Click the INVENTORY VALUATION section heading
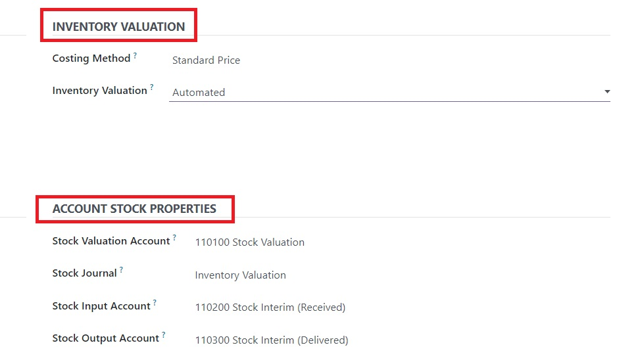The width and height of the screenshot is (617, 364). coord(118,26)
